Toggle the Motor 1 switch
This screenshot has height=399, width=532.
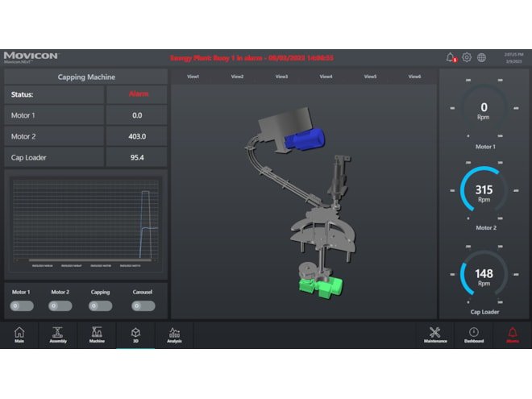pos(21,306)
